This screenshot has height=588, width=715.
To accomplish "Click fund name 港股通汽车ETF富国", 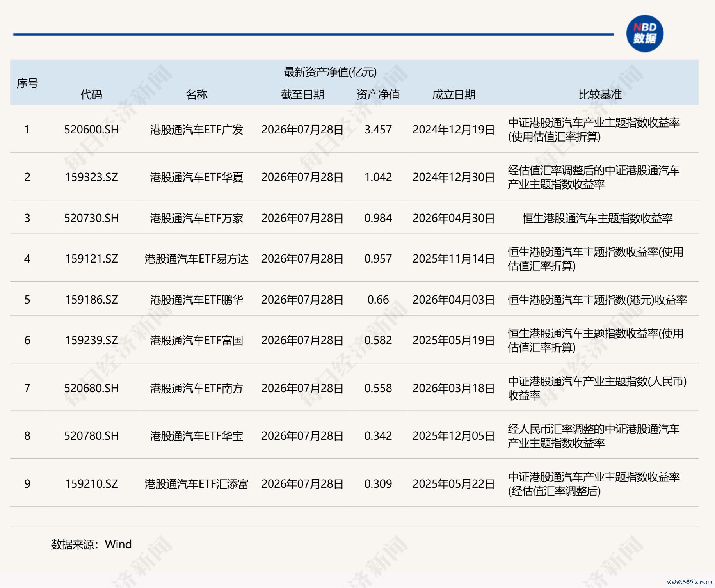I will click(197, 340).
